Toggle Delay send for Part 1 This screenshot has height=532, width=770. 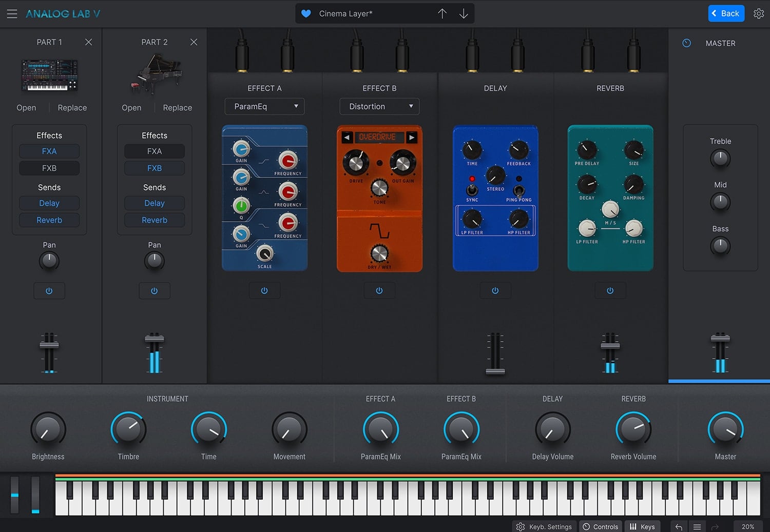tap(49, 203)
